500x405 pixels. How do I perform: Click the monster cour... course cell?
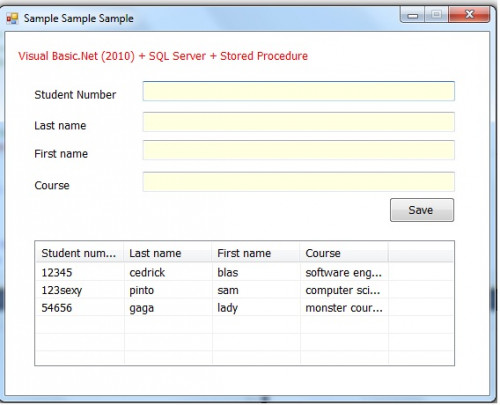(344, 308)
